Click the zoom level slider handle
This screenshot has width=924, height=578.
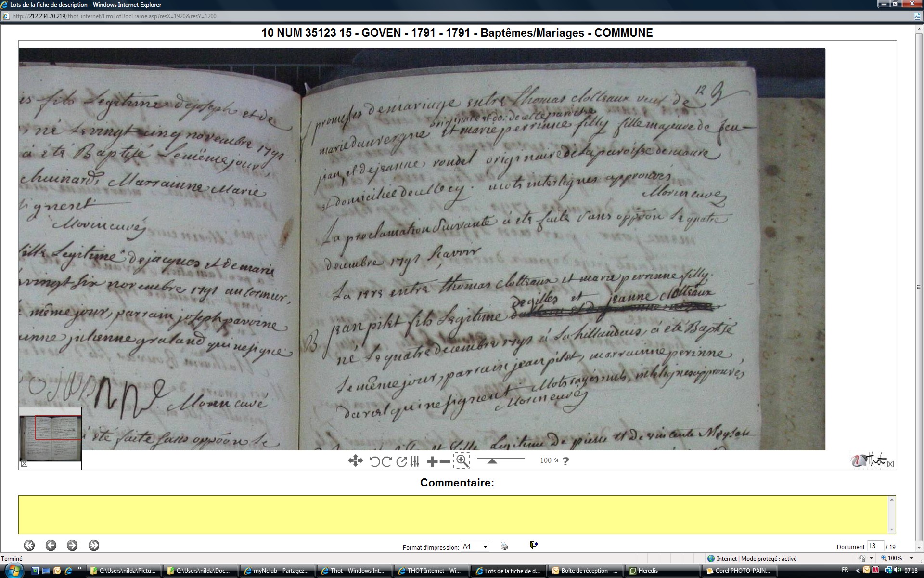[x=492, y=461]
